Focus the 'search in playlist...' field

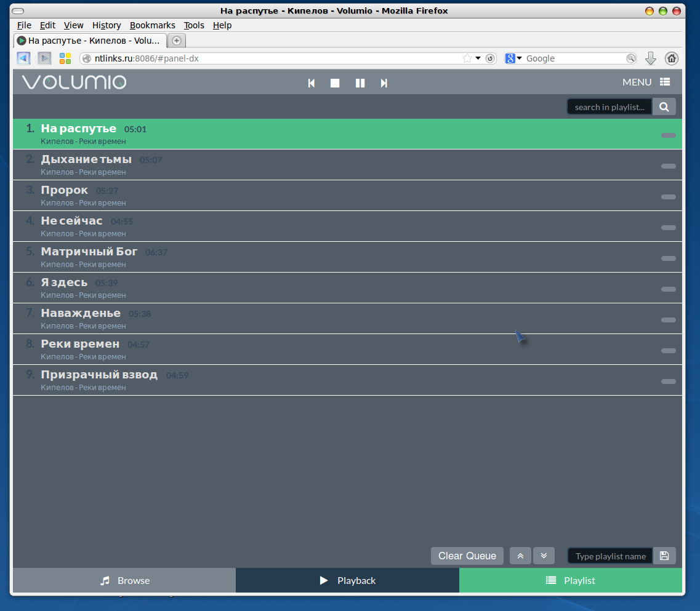[610, 107]
